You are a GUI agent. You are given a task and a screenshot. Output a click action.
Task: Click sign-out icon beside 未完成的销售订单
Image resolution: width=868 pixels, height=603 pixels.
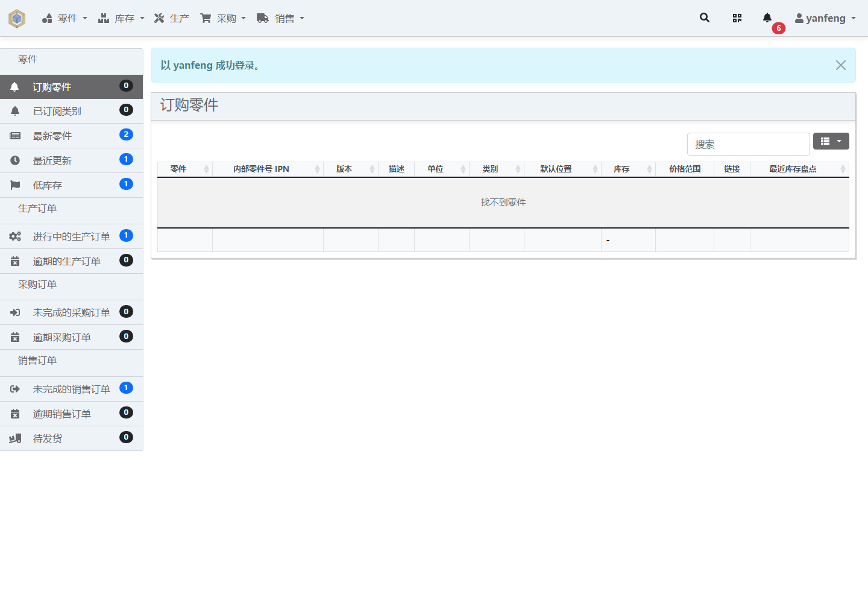[x=15, y=389]
